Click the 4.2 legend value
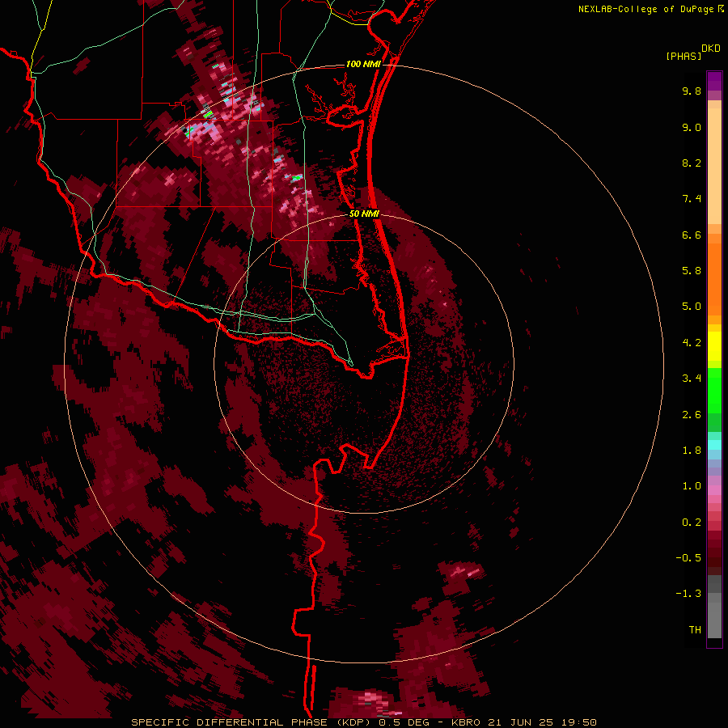Screen dimensions: 728x728 (692, 343)
